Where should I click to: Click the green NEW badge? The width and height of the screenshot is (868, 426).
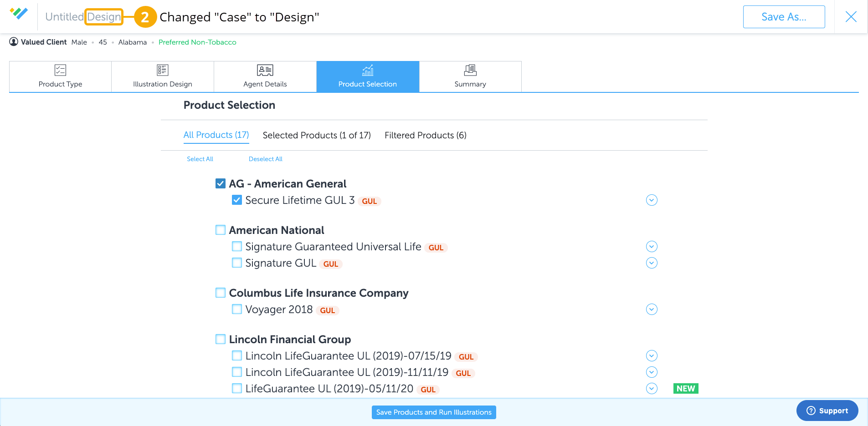[x=686, y=389]
